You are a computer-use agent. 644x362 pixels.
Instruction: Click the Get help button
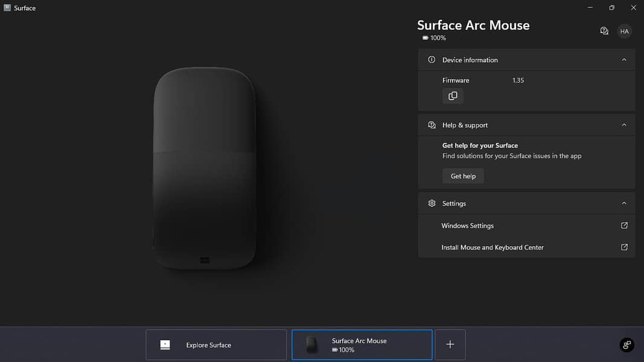(x=463, y=176)
